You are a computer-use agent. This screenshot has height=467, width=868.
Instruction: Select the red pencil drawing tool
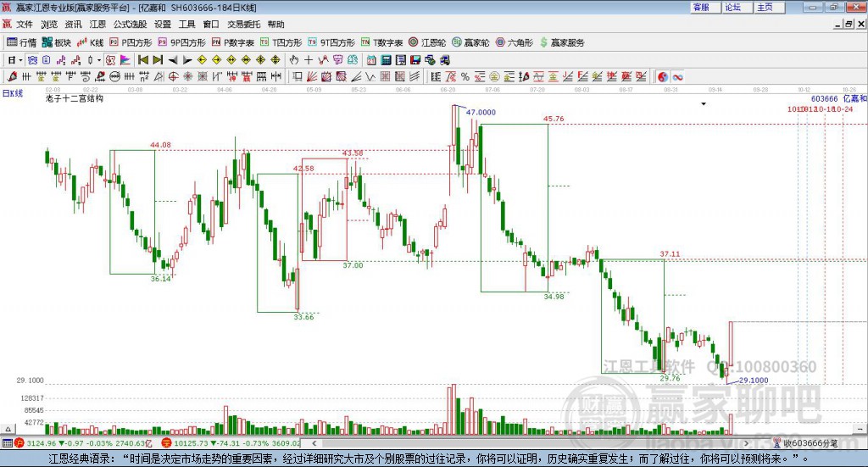click(12, 77)
